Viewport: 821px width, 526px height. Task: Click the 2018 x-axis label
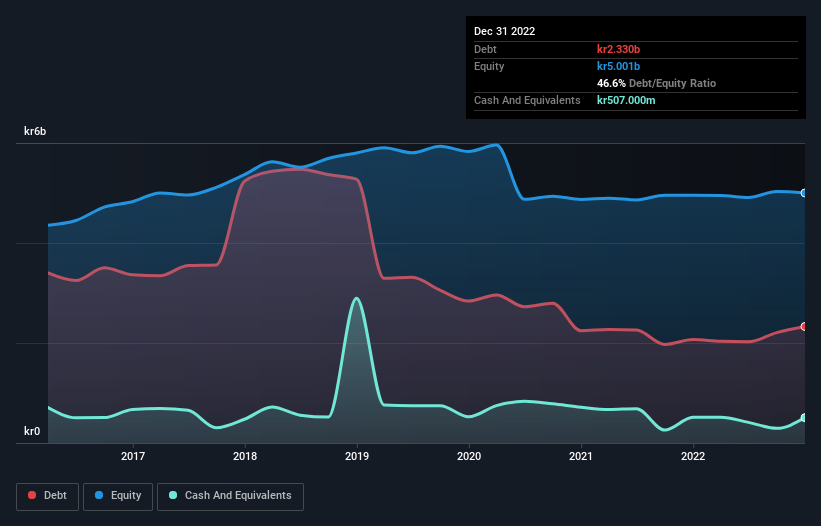click(245, 456)
